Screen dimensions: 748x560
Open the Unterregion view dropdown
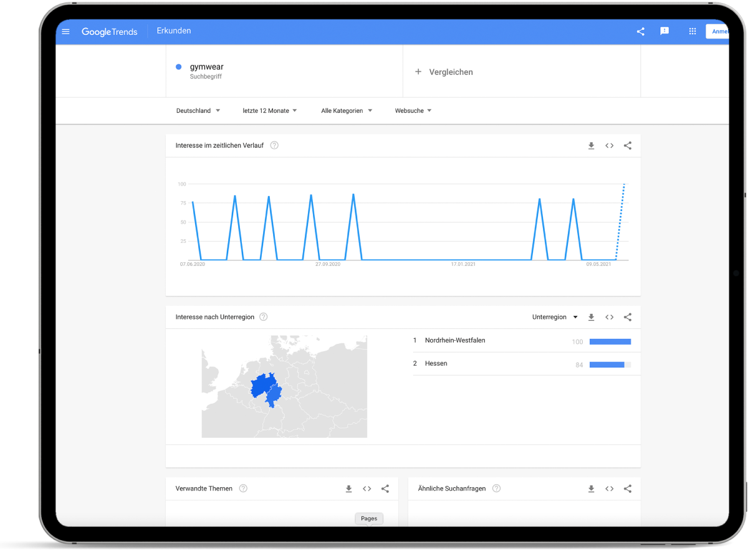click(555, 317)
